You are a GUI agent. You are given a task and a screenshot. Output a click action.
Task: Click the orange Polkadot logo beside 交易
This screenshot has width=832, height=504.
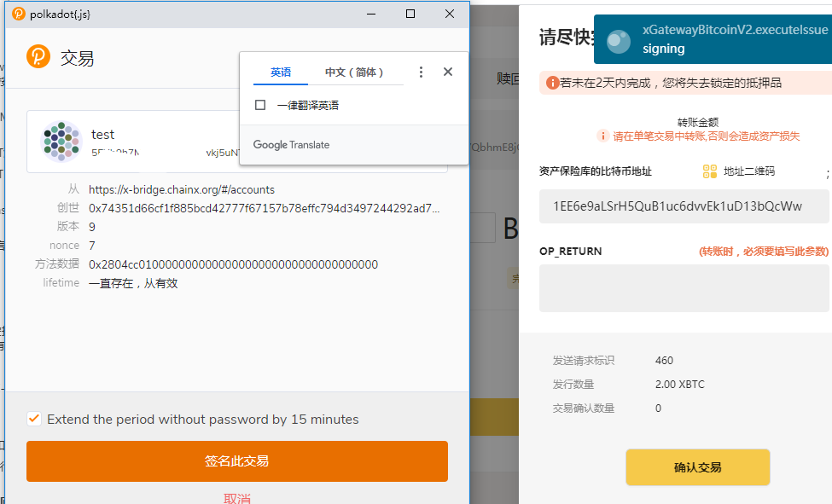38,56
